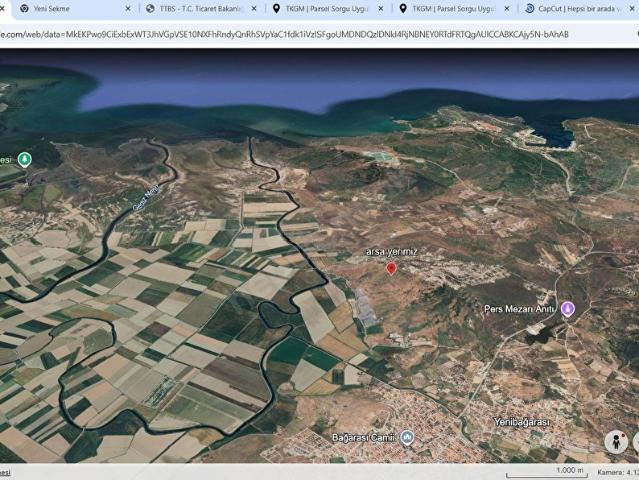639x480 pixels.
Task: Open Street View with the pegman icon
Action: (617, 441)
